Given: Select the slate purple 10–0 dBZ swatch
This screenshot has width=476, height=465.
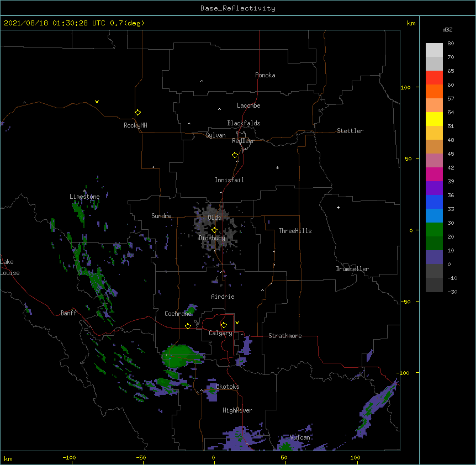Looking at the screenshot, I should click(x=434, y=257).
